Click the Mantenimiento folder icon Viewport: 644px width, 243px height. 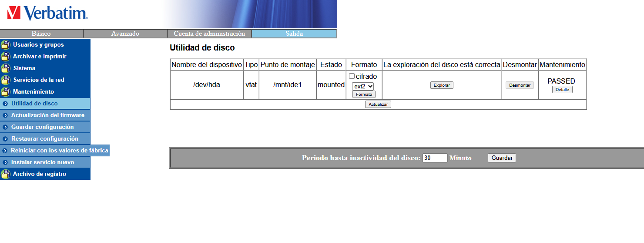(6, 92)
